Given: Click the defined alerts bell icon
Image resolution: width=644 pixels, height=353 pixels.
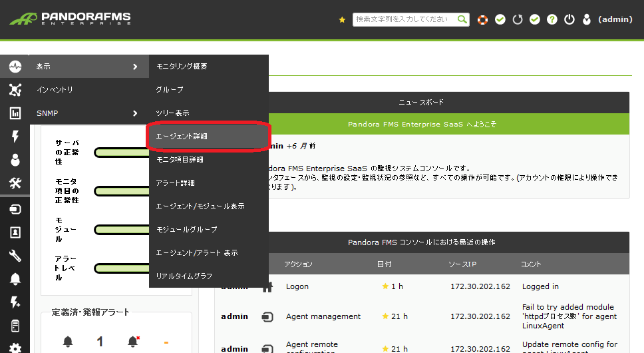Looking at the screenshot, I should pyautogui.click(x=68, y=342).
